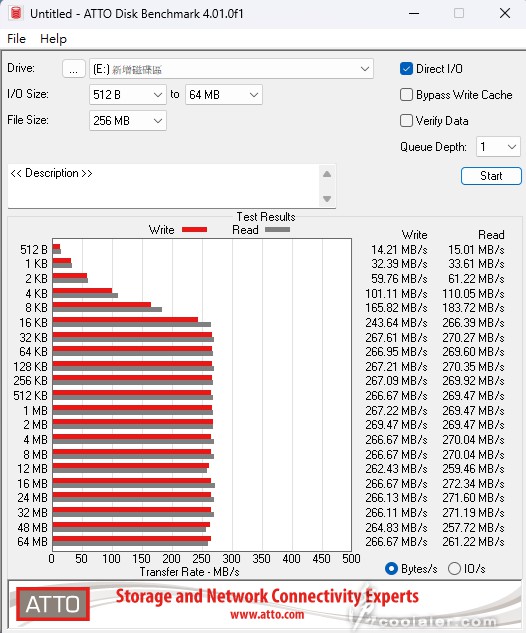Select the IO/s radio button
Viewport: 526px width, 633px height.
point(454,568)
